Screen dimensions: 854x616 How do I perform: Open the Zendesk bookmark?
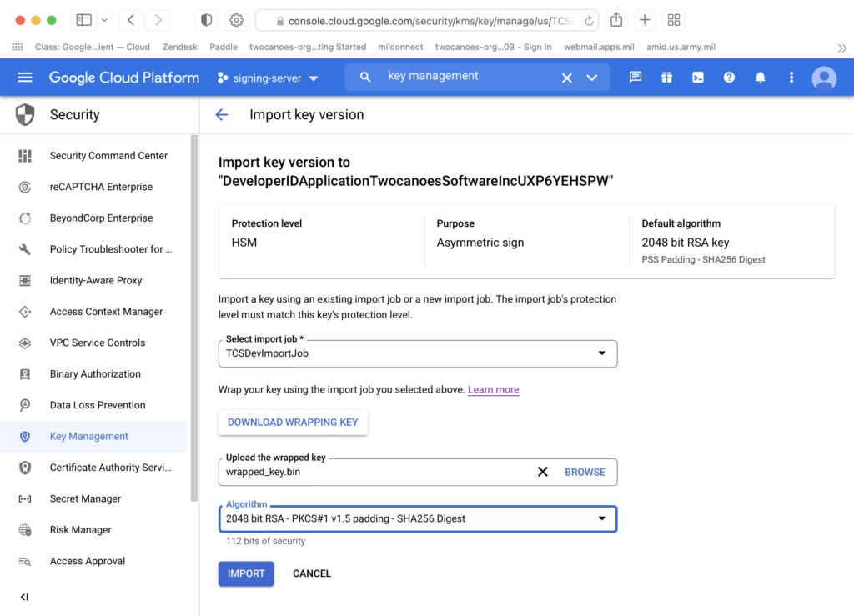point(180,47)
